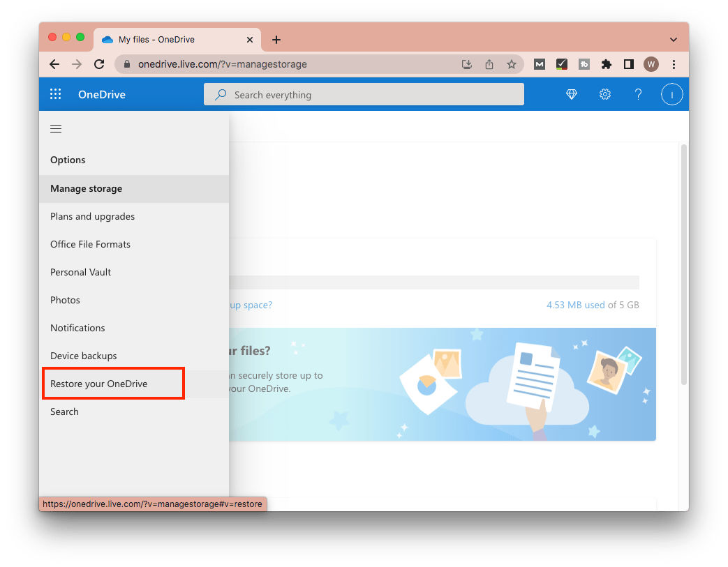728x567 pixels.
Task: Expand the tab search chevron
Action: (x=673, y=40)
